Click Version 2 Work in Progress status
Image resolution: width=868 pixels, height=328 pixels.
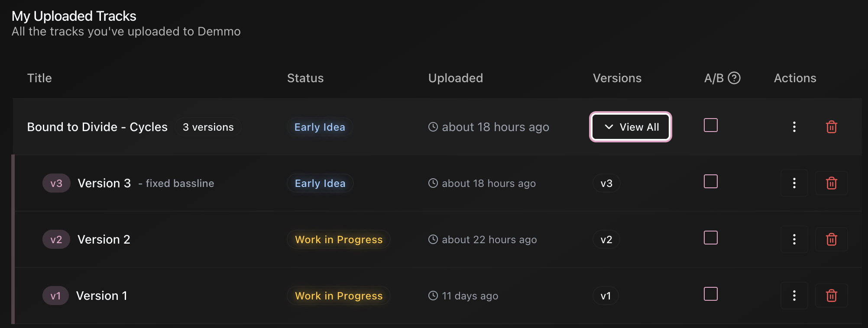click(x=339, y=240)
